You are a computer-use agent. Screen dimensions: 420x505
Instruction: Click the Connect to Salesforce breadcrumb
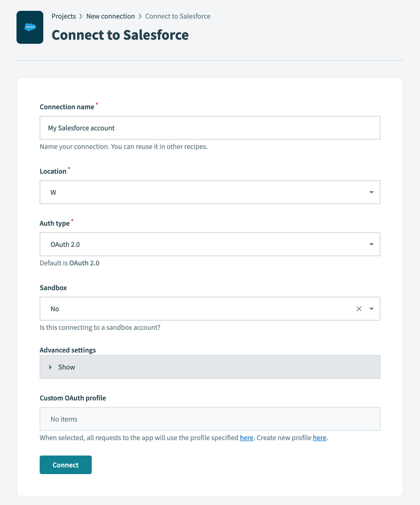pos(178,16)
